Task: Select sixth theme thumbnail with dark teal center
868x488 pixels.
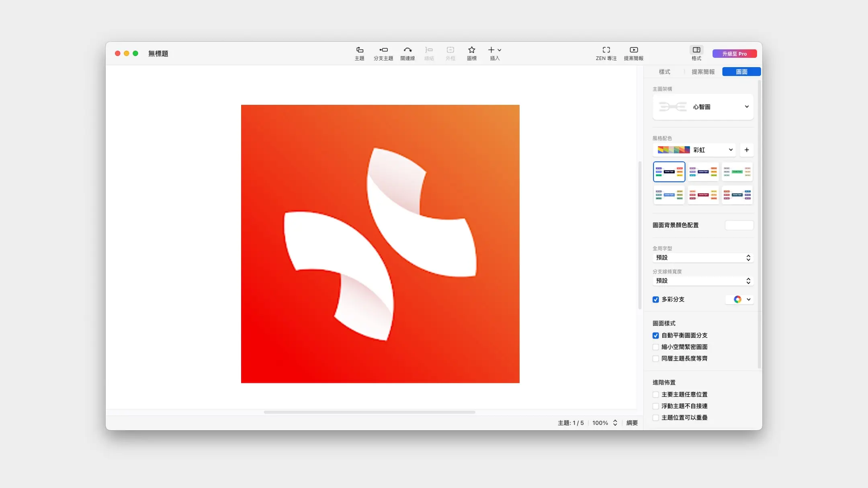Action: (x=737, y=195)
